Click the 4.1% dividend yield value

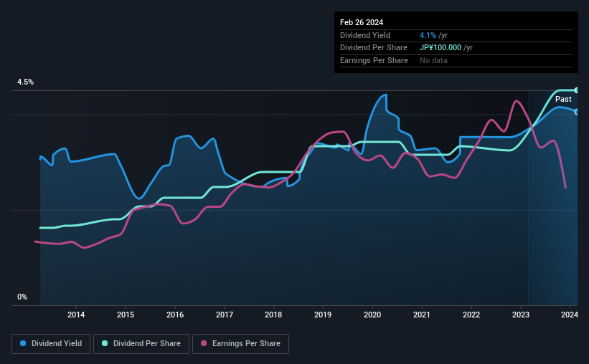click(x=428, y=35)
